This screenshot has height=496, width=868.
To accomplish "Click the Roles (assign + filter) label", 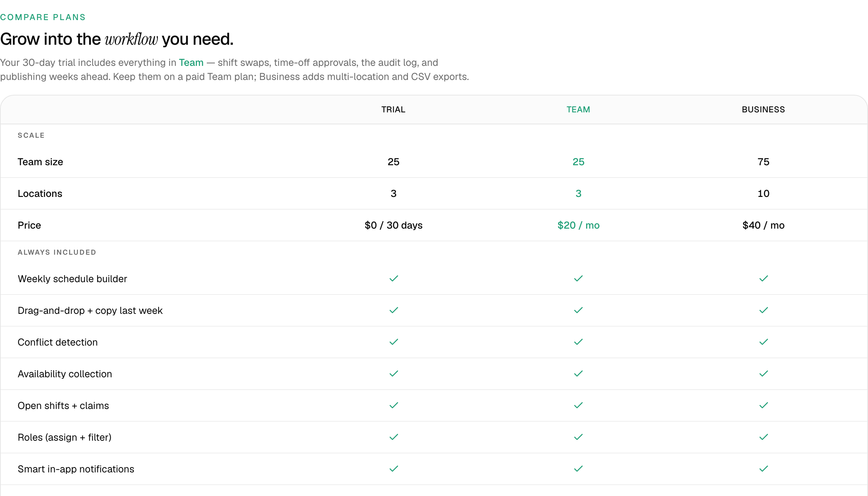I will [x=64, y=438].
